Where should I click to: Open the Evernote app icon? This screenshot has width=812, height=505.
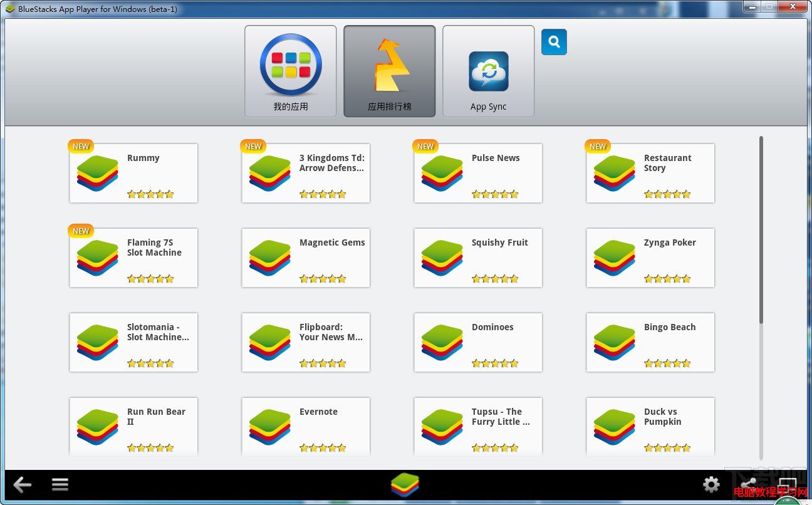[269, 427]
